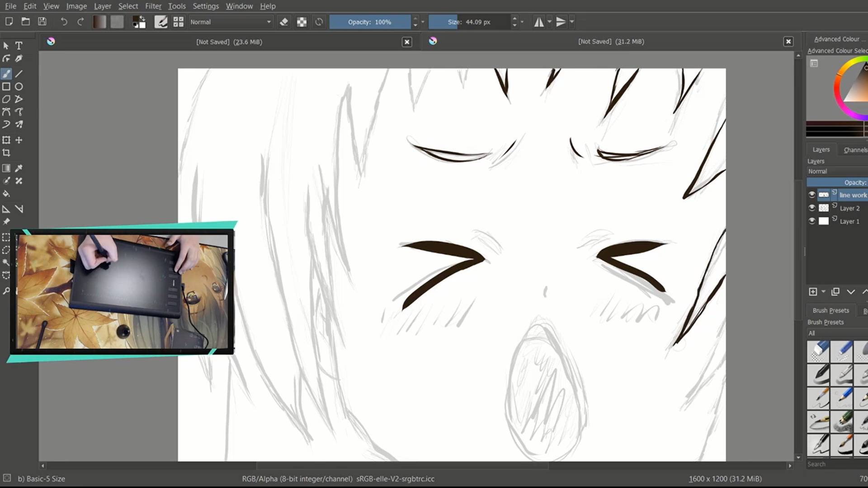Switch to the Channels tab
This screenshot has width=868, height=488.
pos(855,150)
